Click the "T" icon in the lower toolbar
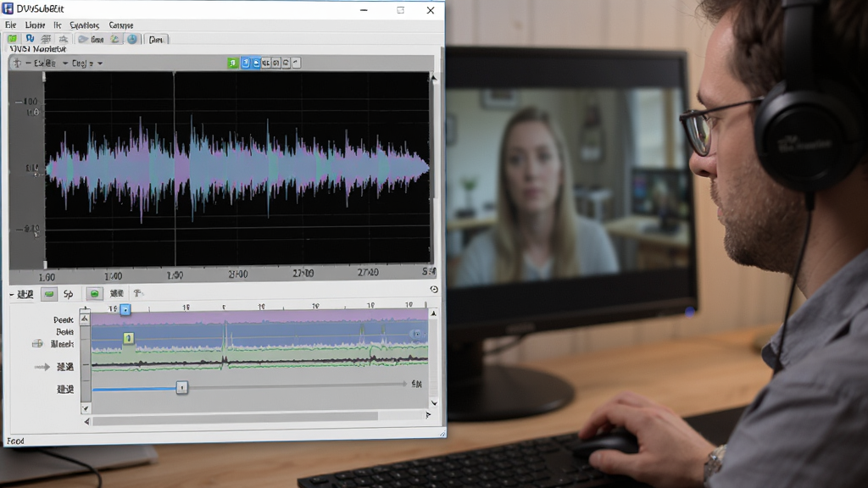 click(x=138, y=293)
